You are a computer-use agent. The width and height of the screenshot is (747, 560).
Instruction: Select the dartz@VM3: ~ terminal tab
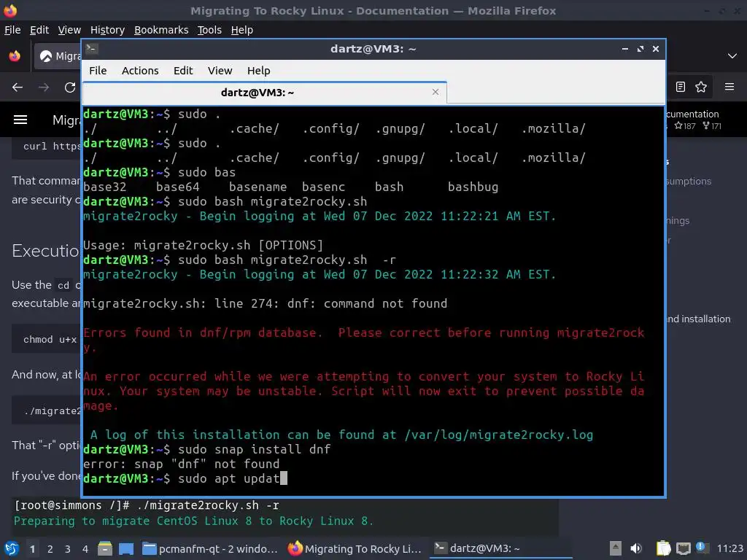[x=264, y=93]
